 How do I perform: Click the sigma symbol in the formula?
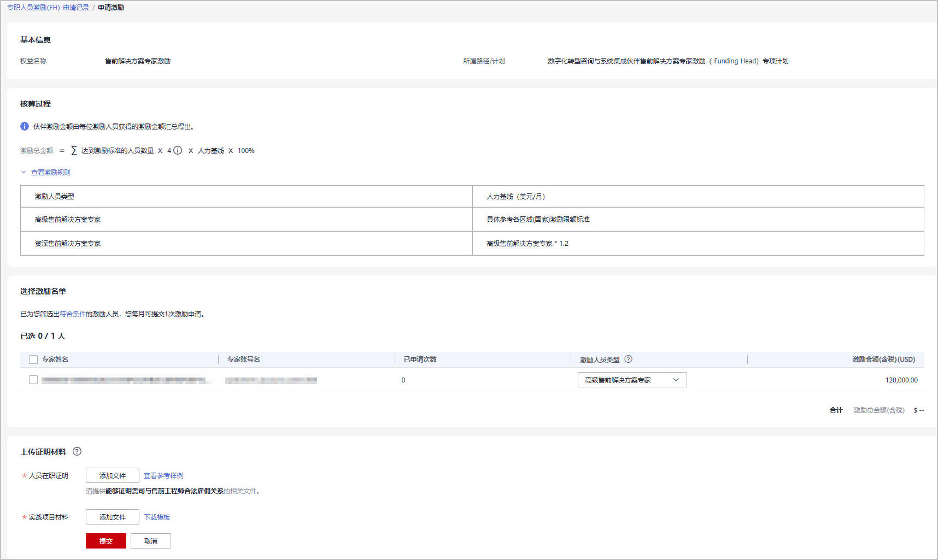click(74, 151)
